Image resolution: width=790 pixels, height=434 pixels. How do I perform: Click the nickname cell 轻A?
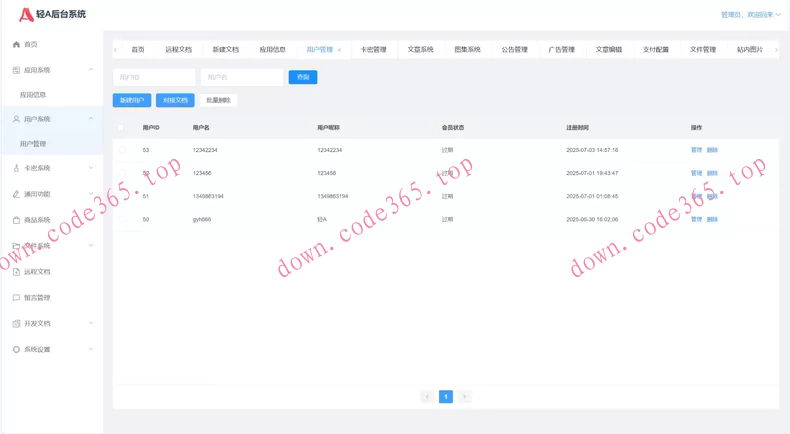coord(322,219)
